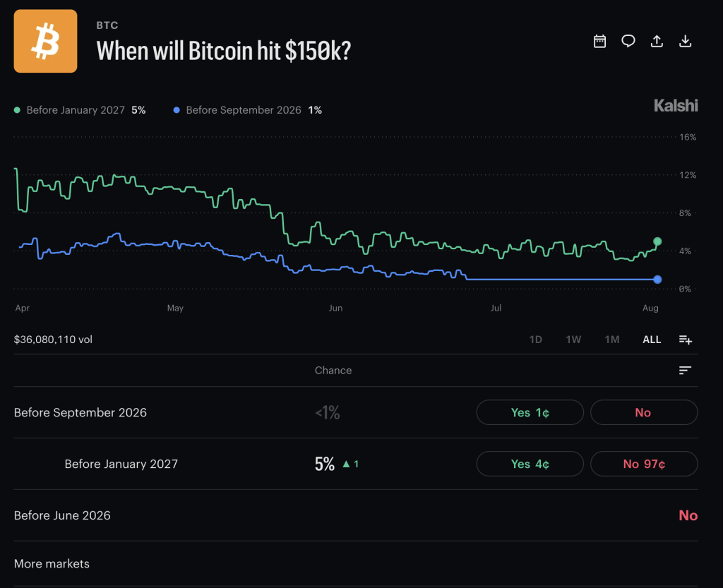
Task: Click the 12% y-axis label
Action: click(688, 175)
